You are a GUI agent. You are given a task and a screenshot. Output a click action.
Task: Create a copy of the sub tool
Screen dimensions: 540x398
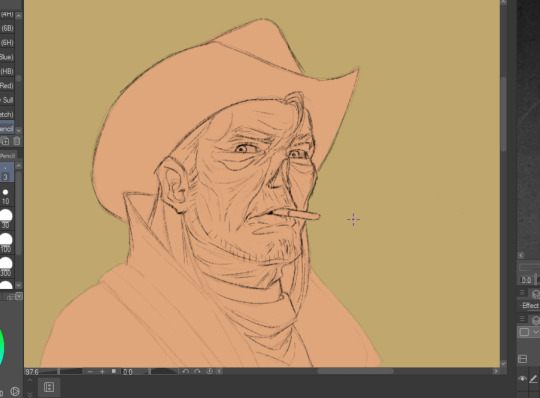pyautogui.click(x=5, y=141)
